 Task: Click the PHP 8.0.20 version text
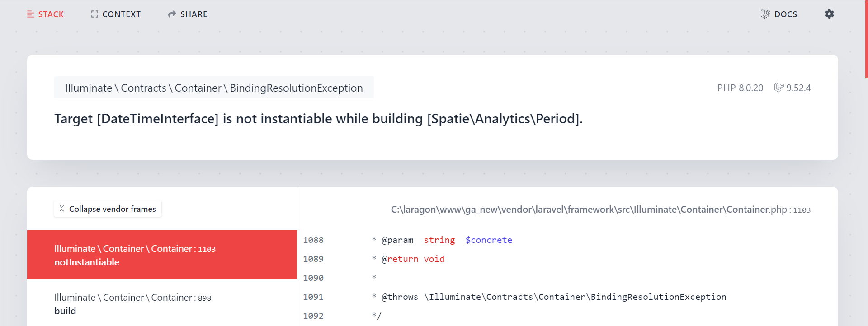pyautogui.click(x=740, y=88)
